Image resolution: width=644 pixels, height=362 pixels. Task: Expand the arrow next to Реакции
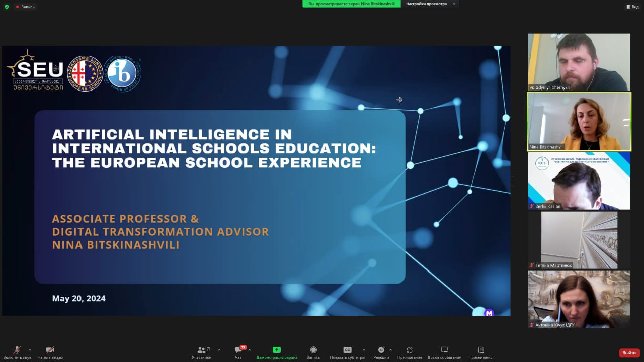pos(390,350)
